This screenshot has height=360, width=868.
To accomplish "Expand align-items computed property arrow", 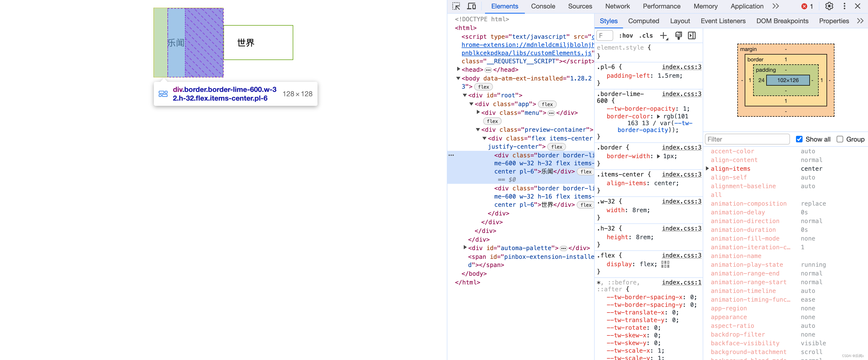I will tap(707, 168).
